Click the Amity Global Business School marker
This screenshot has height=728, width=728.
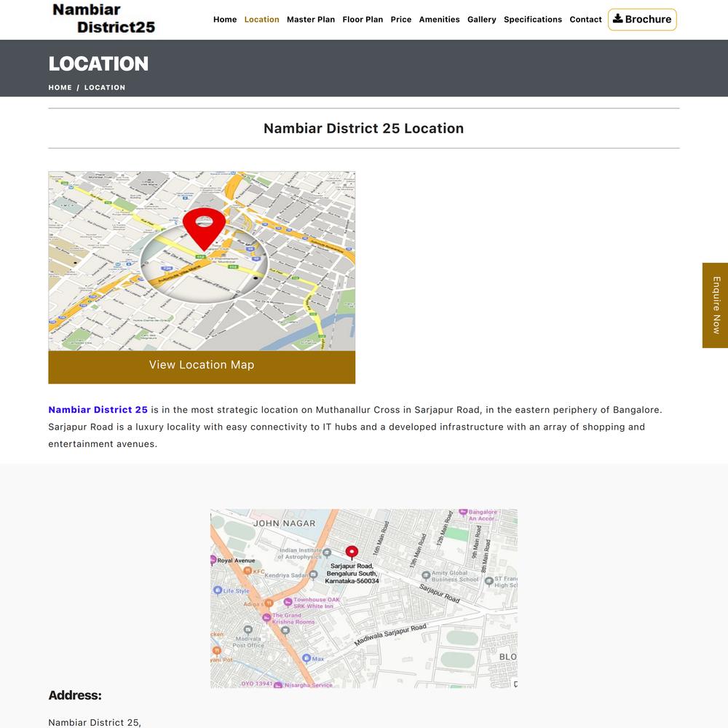coord(426,576)
